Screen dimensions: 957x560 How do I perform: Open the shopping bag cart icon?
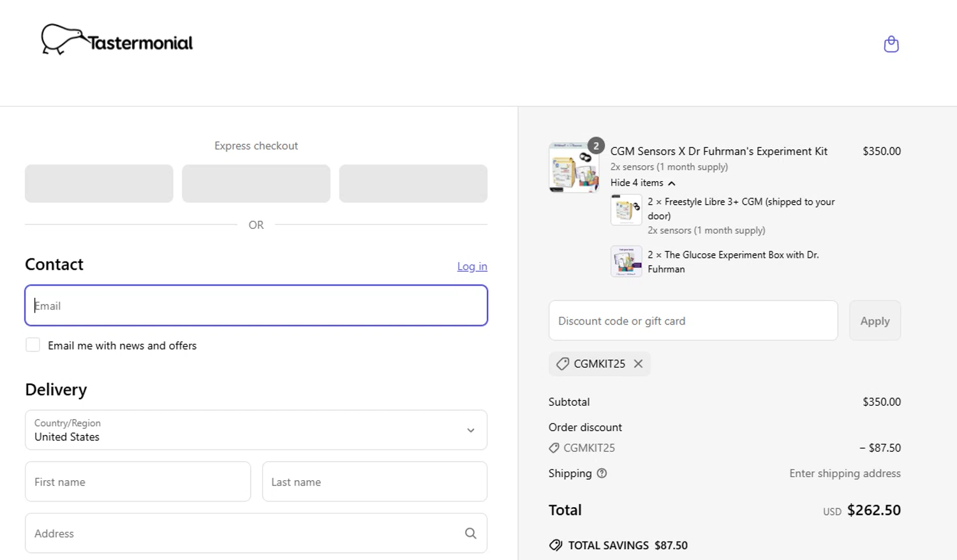pos(891,44)
